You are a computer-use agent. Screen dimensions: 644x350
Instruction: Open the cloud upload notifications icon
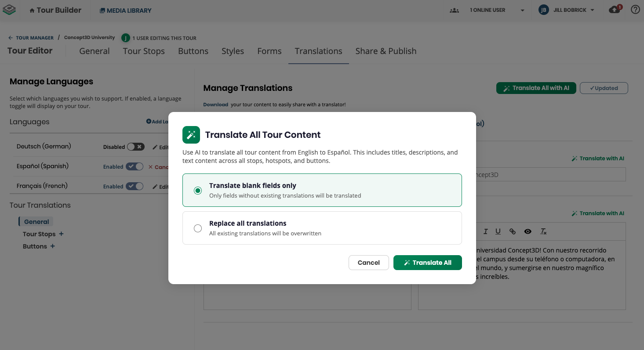coord(615,10)
